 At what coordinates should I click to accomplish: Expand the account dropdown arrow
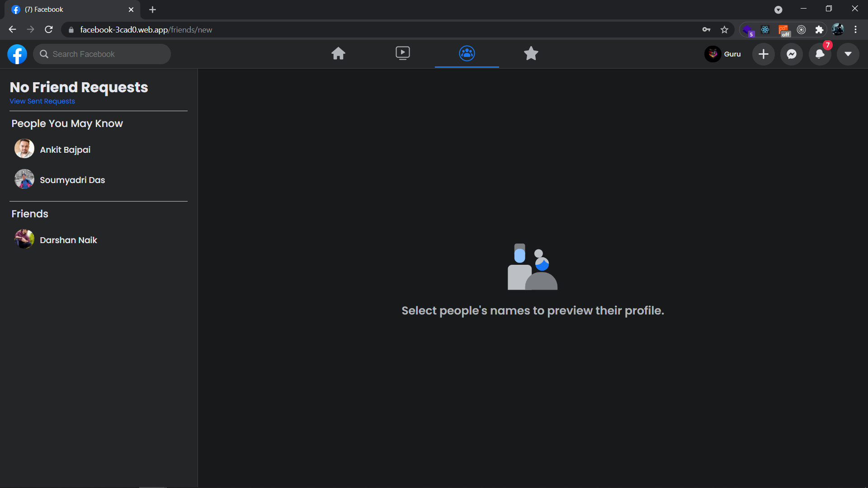click(x=848, y=54)
